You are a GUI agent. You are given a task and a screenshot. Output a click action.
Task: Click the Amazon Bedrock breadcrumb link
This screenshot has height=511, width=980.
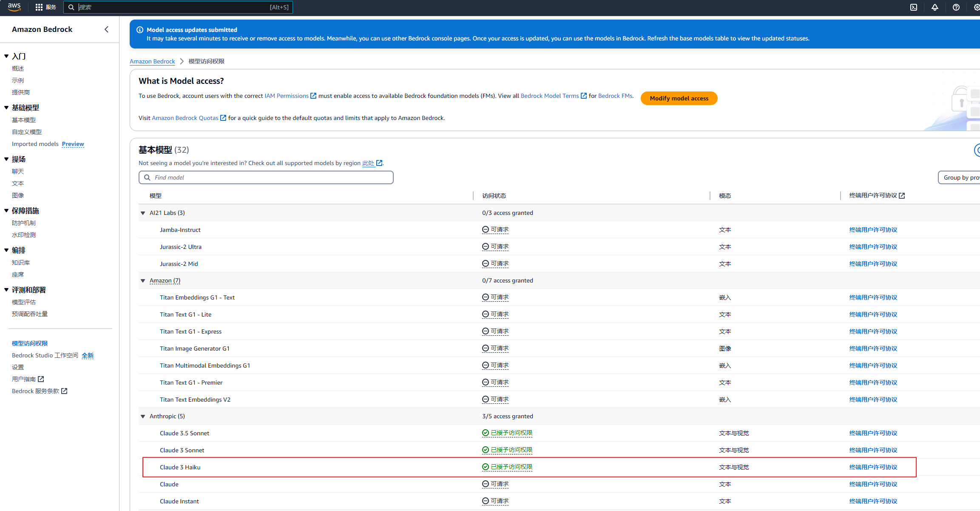coord(152,61)
